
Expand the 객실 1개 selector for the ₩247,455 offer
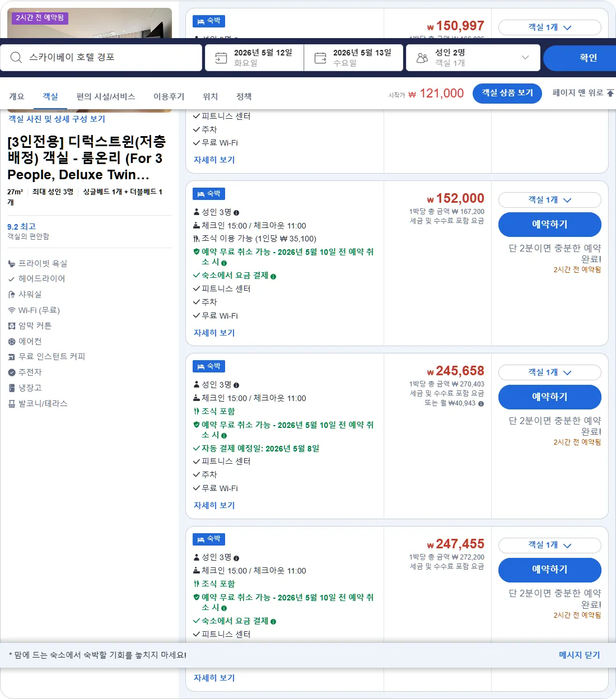pos(550,545)
